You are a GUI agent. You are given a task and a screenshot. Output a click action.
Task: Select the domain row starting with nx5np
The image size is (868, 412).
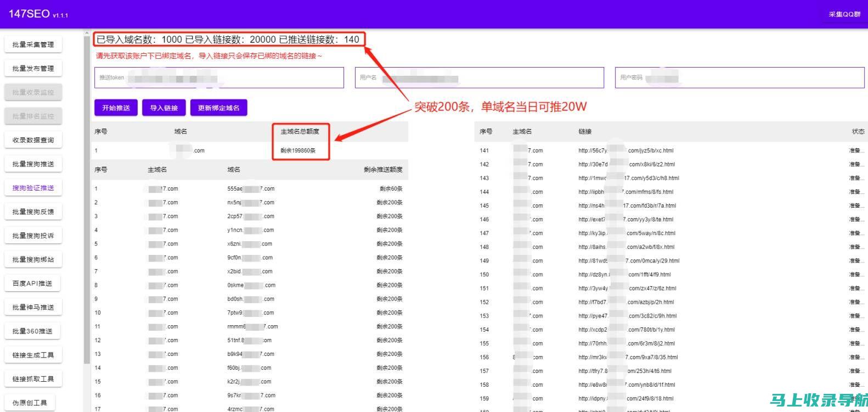click(250, 203)
